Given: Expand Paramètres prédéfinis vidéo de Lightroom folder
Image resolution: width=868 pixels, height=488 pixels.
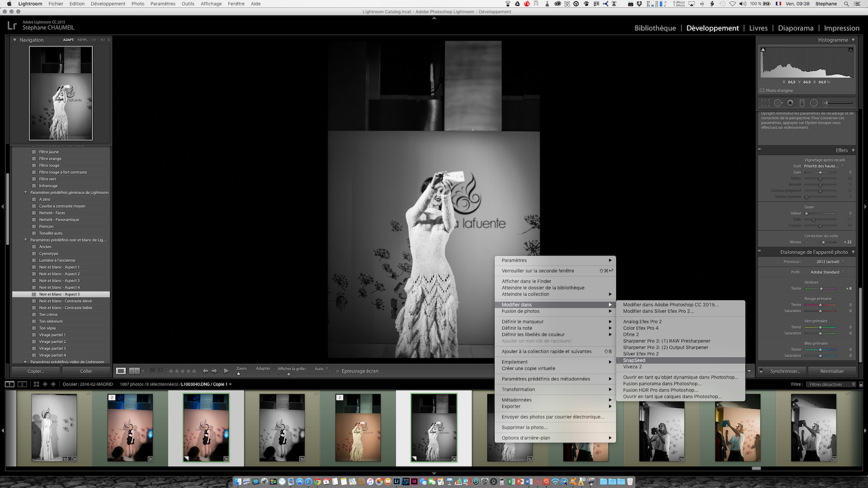Looking at the screenshot, I should pos(26,362).
